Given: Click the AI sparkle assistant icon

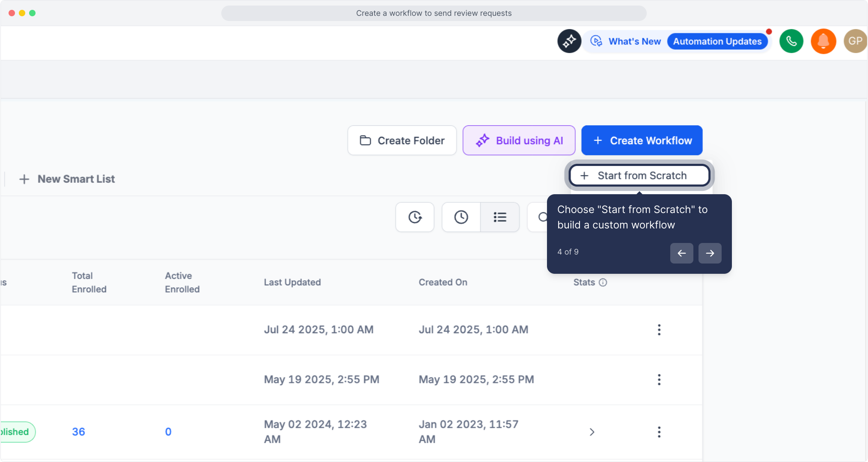Looking at the screenshot, I should (569, 41).
